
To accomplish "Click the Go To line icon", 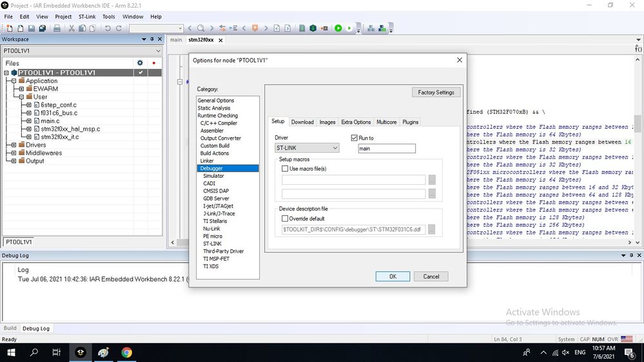I will [x=233, y=28].
